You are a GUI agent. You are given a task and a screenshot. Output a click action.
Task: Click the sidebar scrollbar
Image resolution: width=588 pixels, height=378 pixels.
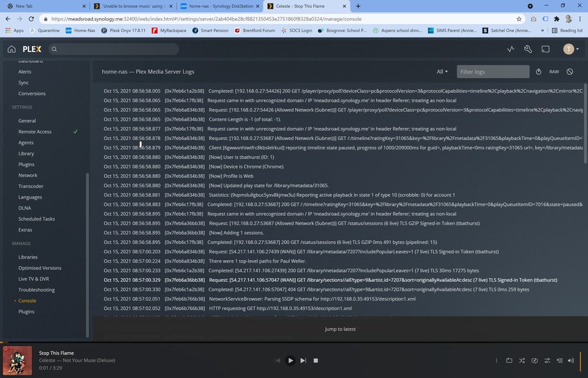point(87,255)
